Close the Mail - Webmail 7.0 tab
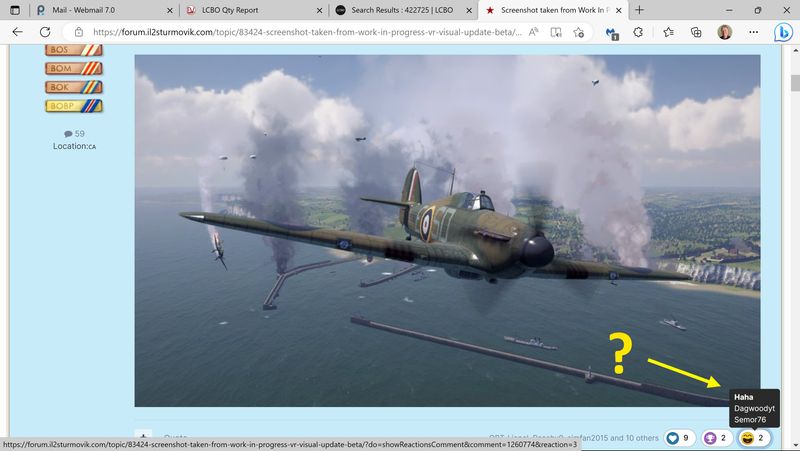The width and height of the screenshot is (800, 451). point(170,10)
